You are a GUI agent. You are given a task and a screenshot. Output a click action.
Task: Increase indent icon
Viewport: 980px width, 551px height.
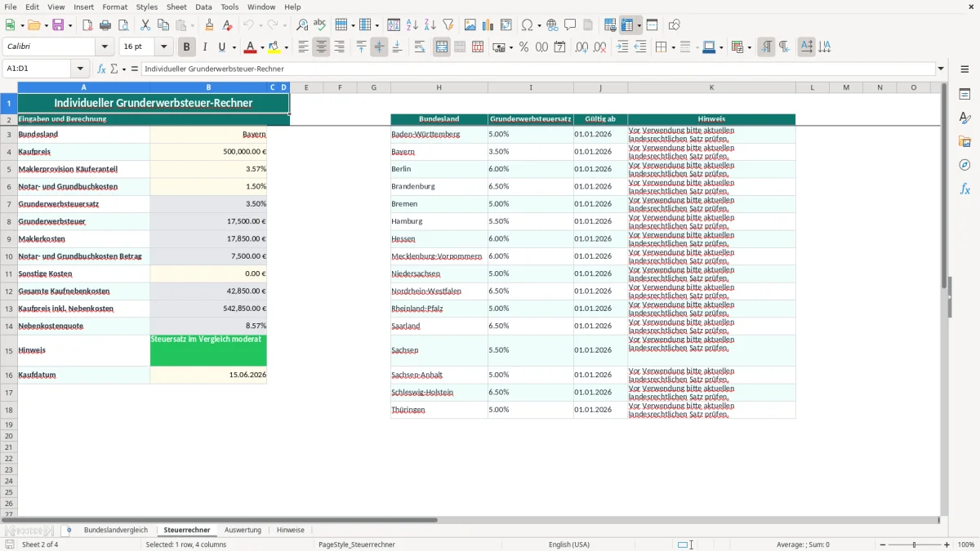622,47
